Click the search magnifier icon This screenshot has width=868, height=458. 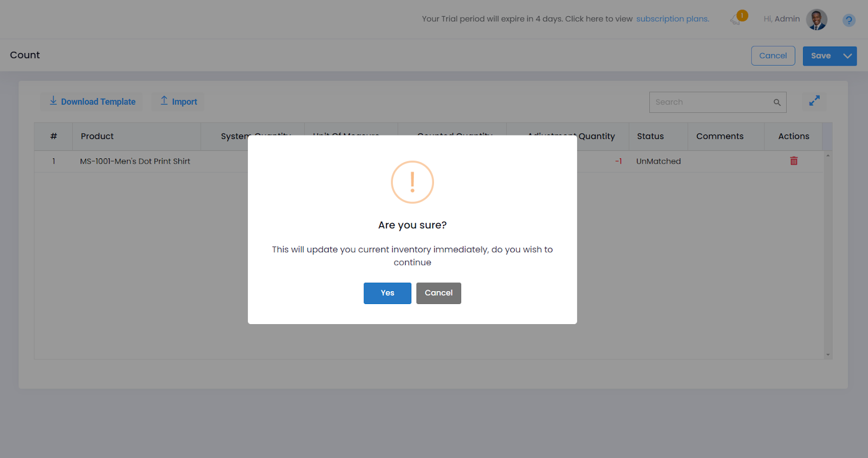click(777, 102)
